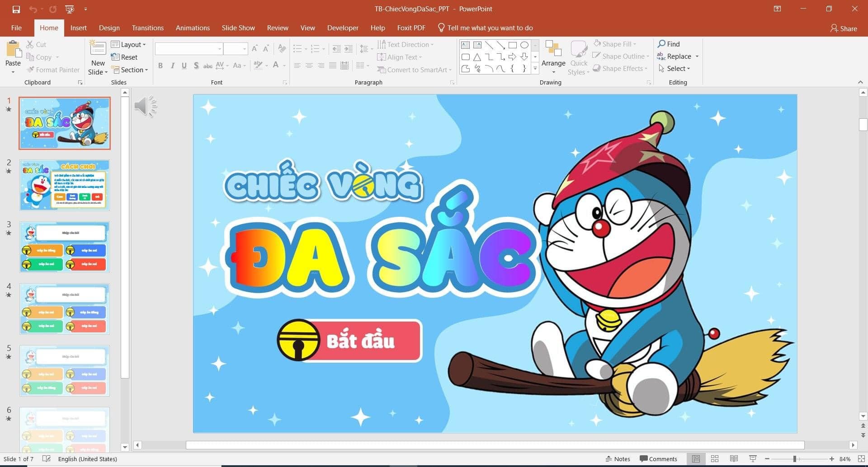868x467 pixels.
Task: Open Reading View from status bar
Action: coord(734,459)
